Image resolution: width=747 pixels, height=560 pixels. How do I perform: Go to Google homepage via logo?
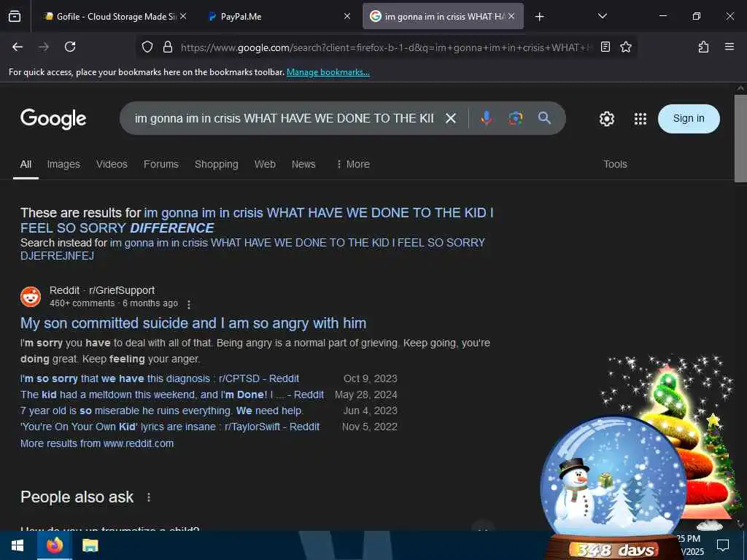(x=53, y=119)
